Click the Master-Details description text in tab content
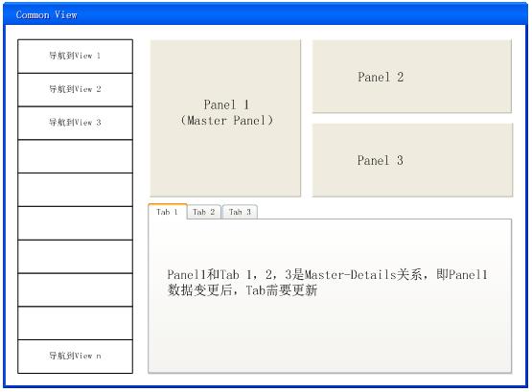 click(327, 282)
